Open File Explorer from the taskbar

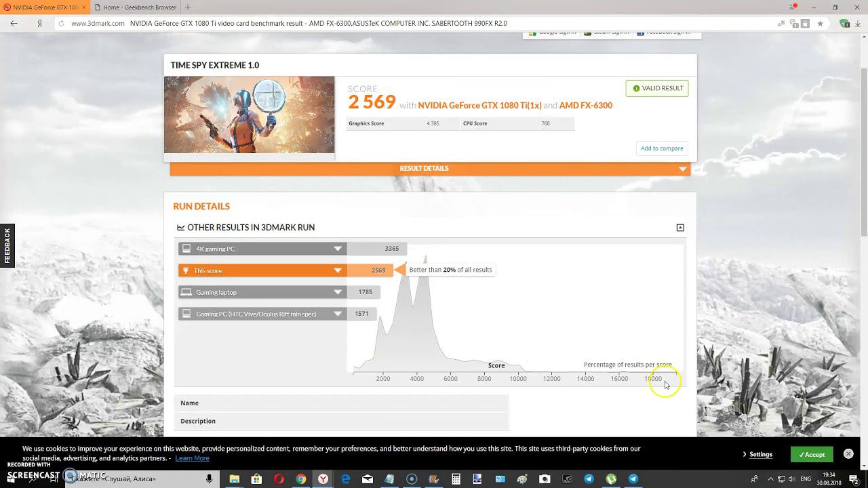[234, 479]
